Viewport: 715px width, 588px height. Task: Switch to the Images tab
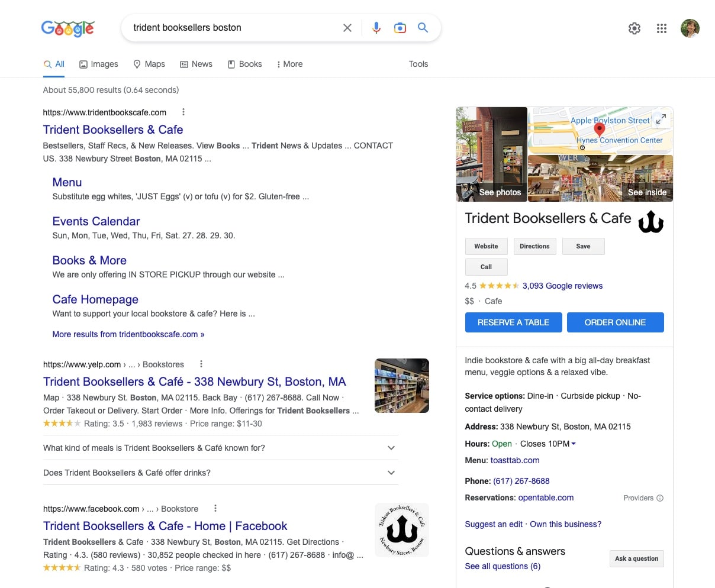click(99, 64)
